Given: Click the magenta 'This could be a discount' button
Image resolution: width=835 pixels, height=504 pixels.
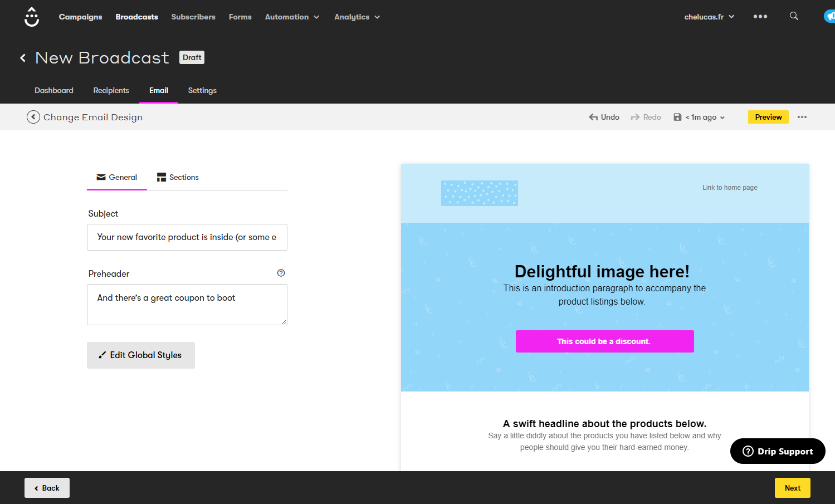Looking at the screenshot, I should pos(604,341).
